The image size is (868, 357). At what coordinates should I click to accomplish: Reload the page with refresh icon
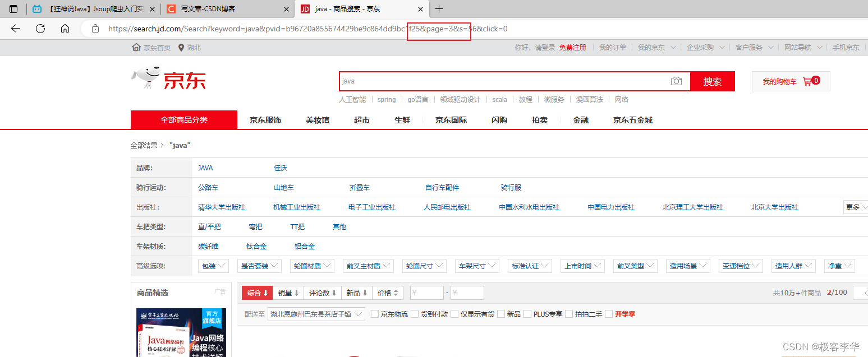tap(40, 29)
